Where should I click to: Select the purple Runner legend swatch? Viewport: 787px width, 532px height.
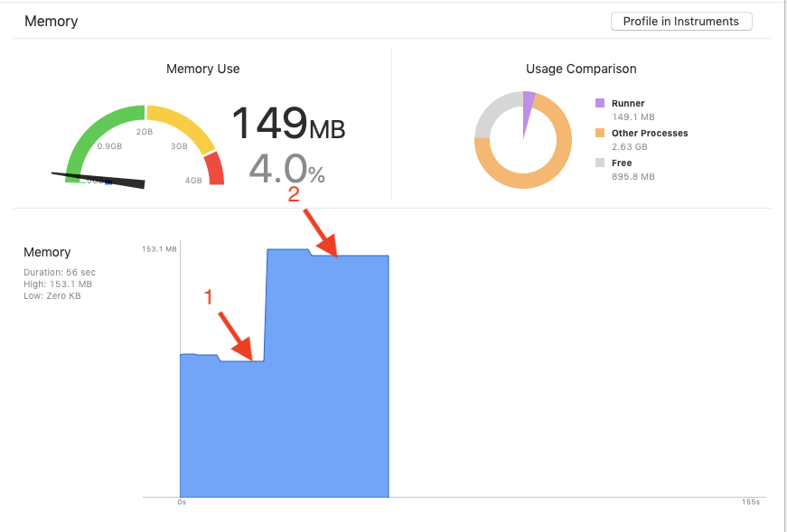click(x=600, y=103)
